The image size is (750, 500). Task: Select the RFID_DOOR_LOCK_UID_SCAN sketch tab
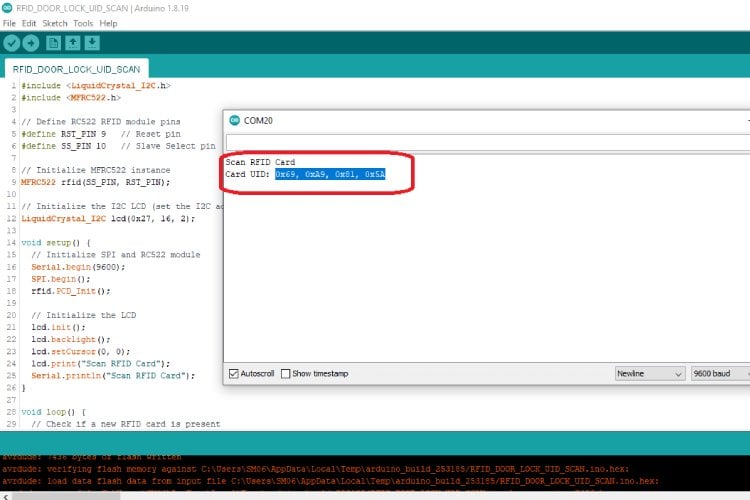[77, 69]
